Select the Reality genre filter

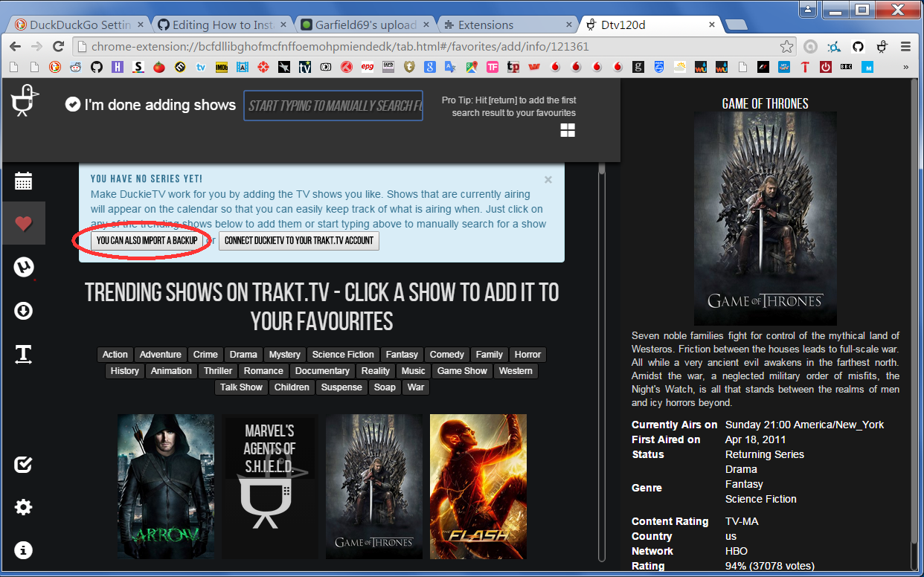point(376,371)
